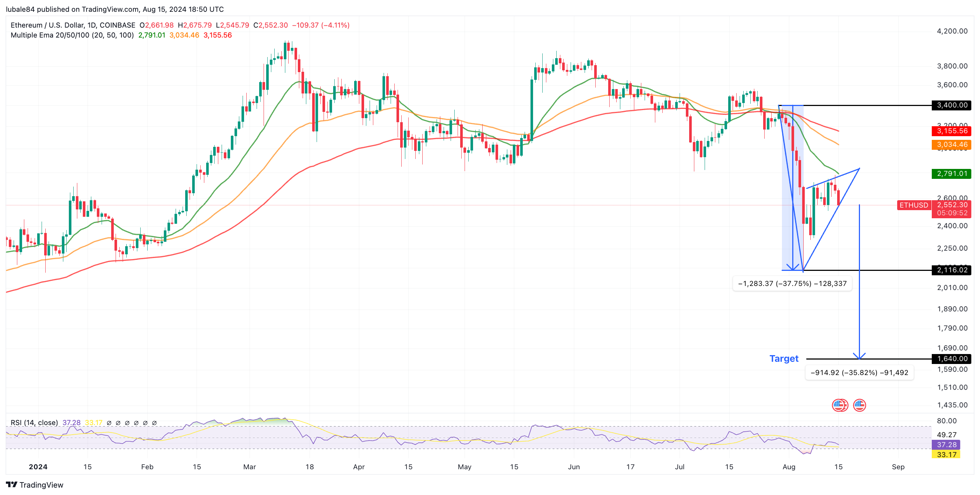Click the Aug label on time axis
This screenshot has width=980, height=495.
click(x=789, y=467)
